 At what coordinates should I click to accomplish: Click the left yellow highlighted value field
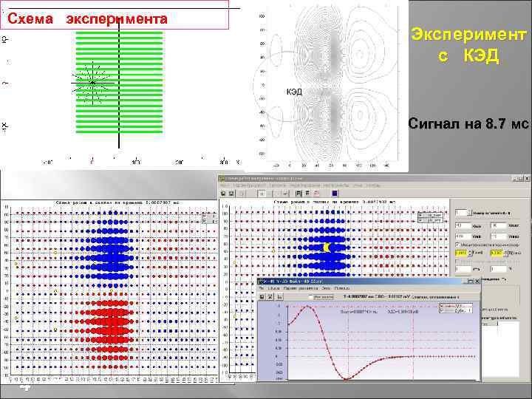click(461, 253)
